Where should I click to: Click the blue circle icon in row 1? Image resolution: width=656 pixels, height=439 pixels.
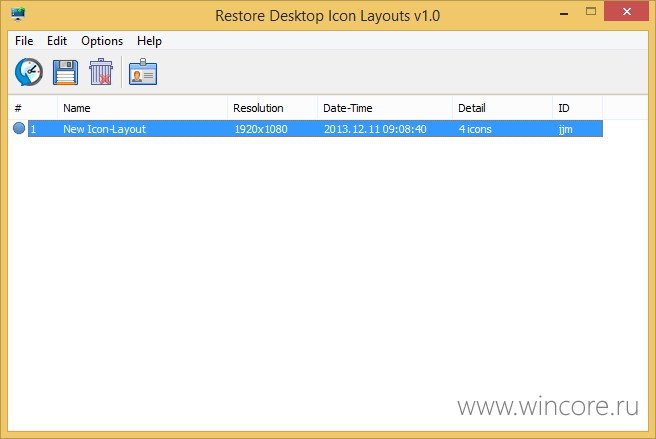tap(19, 128)
